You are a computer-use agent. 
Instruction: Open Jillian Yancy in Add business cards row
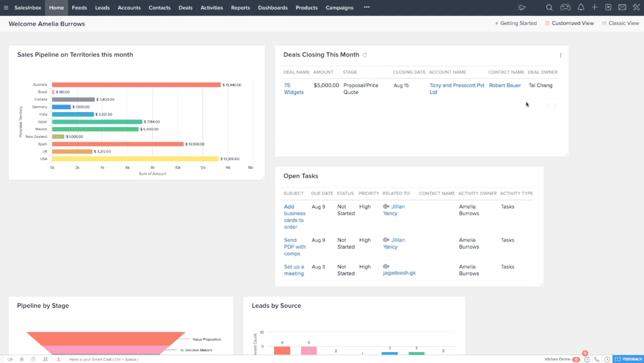coord(394,210)
